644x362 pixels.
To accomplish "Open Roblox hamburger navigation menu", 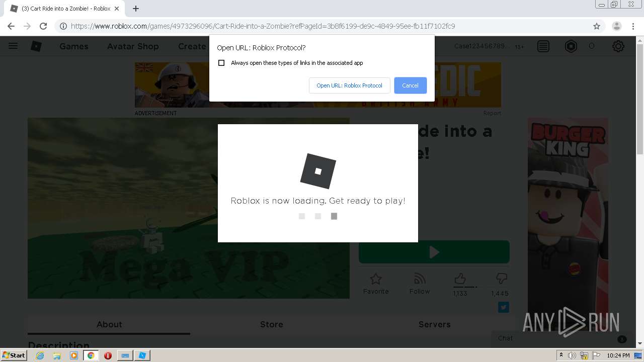I will (x=13, y=46).
